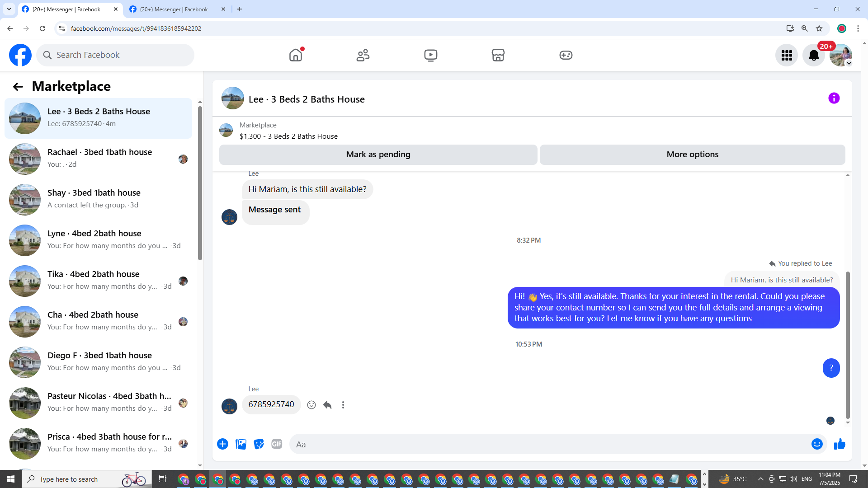868x488 pixels.
Task: Open the sticker picker icon
Action: point(259,444)
